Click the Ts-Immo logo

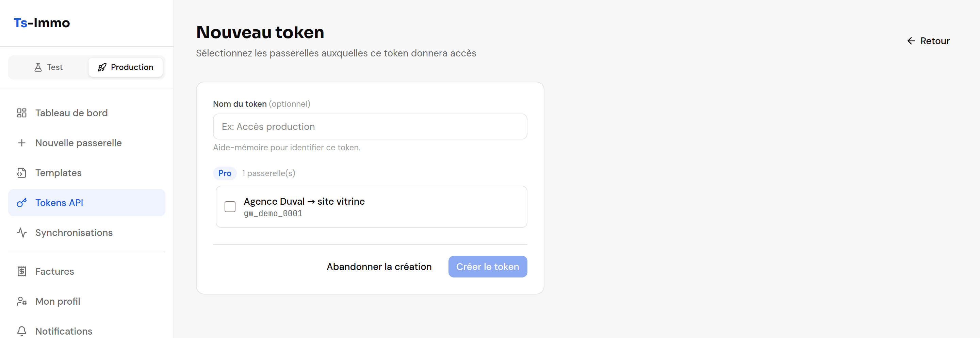click(42, 23)
